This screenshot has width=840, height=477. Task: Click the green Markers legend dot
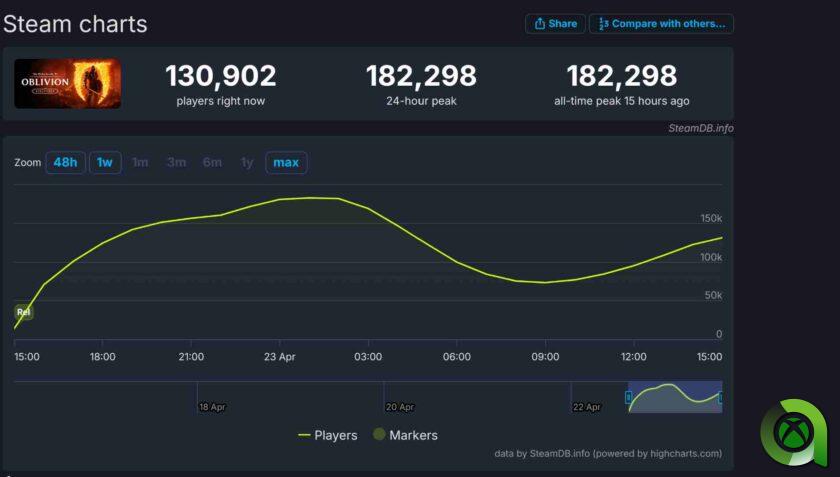click(x=379, y=435)
